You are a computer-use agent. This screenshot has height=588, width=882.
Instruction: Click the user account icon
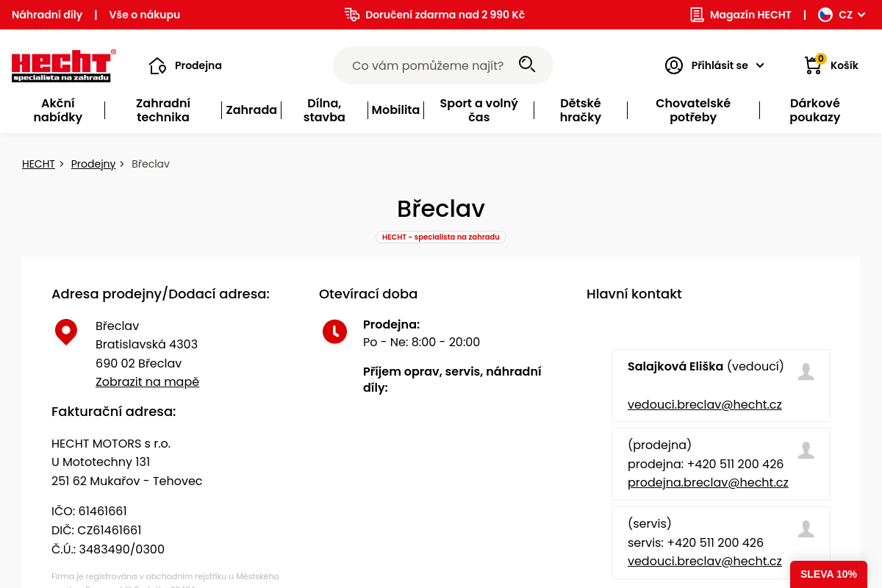[x=674, y=65]
